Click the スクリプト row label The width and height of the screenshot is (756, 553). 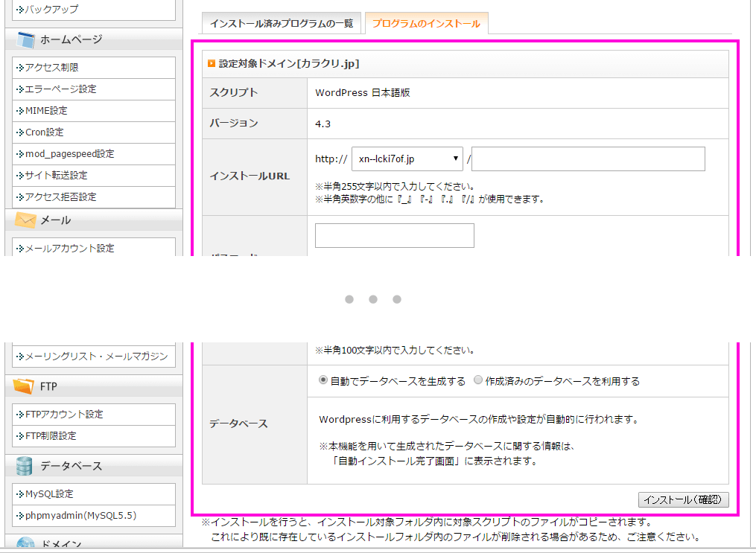tap(234, 92)
